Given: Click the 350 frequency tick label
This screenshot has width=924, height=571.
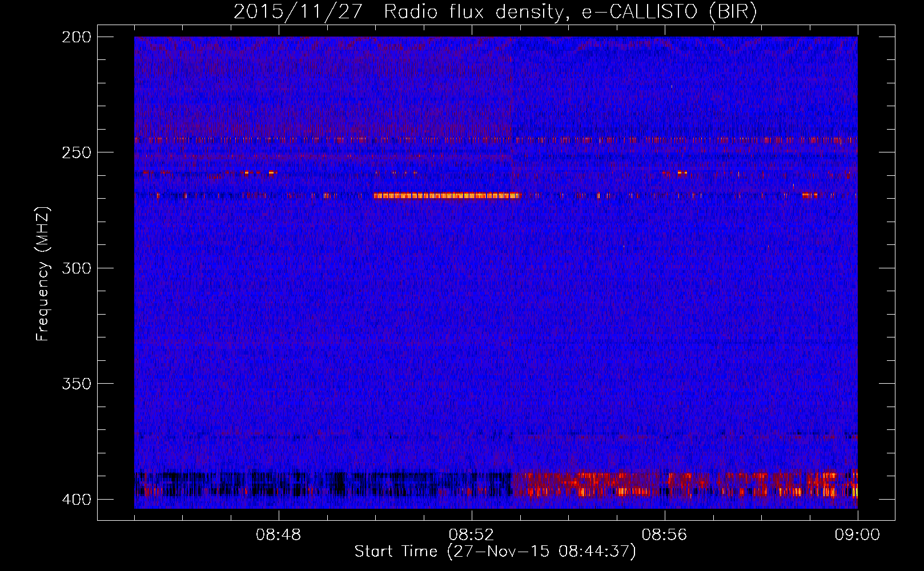Looking at the screenshot, I should [x=76, y=384].
